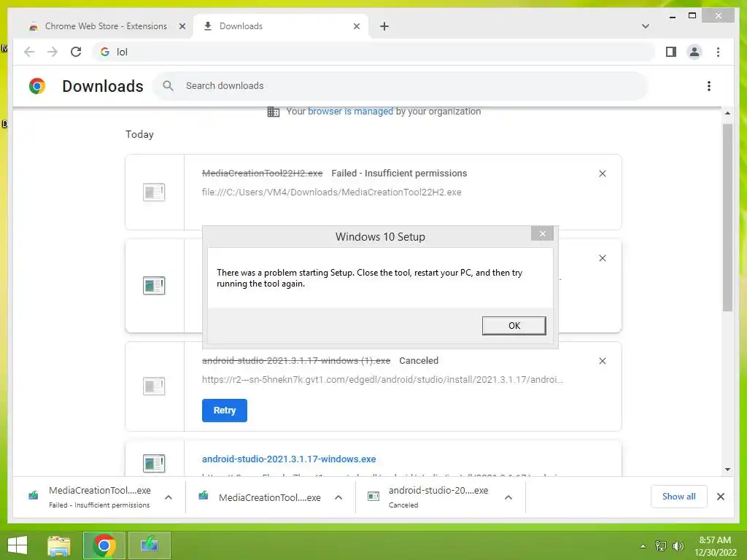Click file icon of android-studio-2021.3.1.17-windows.exe
747x560 pixels.
tap(154, 463)
